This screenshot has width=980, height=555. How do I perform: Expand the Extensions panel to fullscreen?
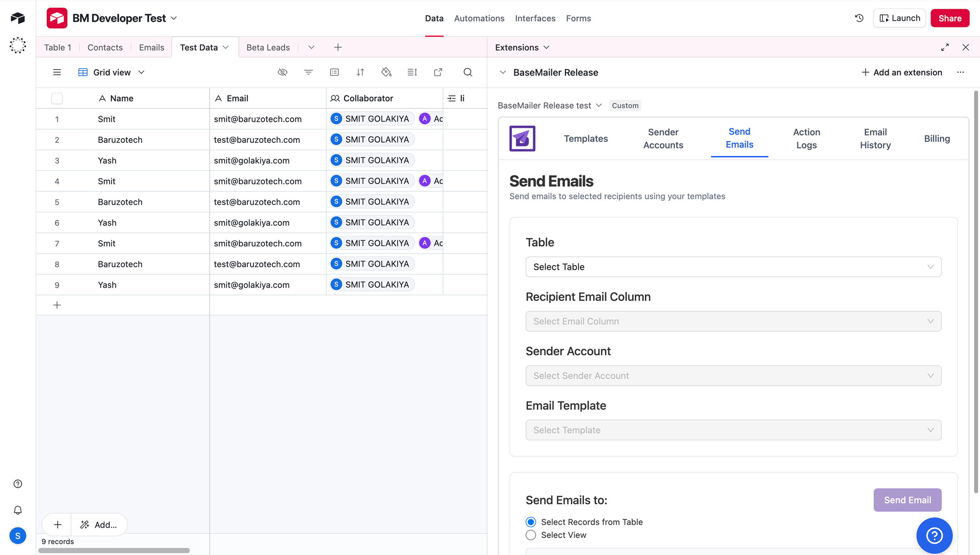point(945,47)
